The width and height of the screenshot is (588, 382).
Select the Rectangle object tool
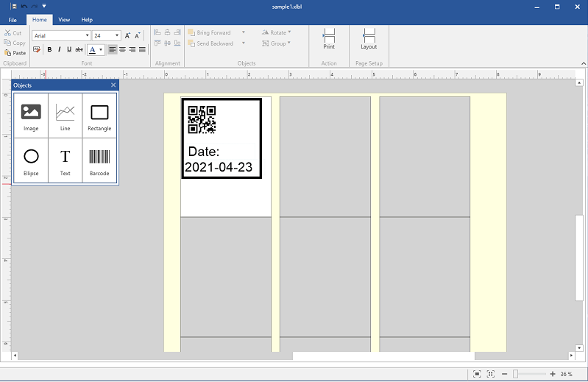click(99, 116)
